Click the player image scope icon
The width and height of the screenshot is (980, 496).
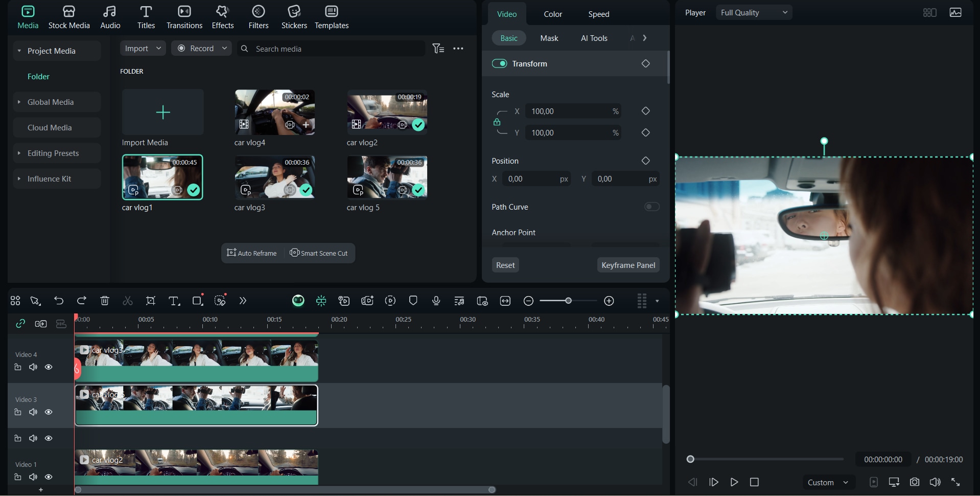pyautogui.click(x=955, y=13)
